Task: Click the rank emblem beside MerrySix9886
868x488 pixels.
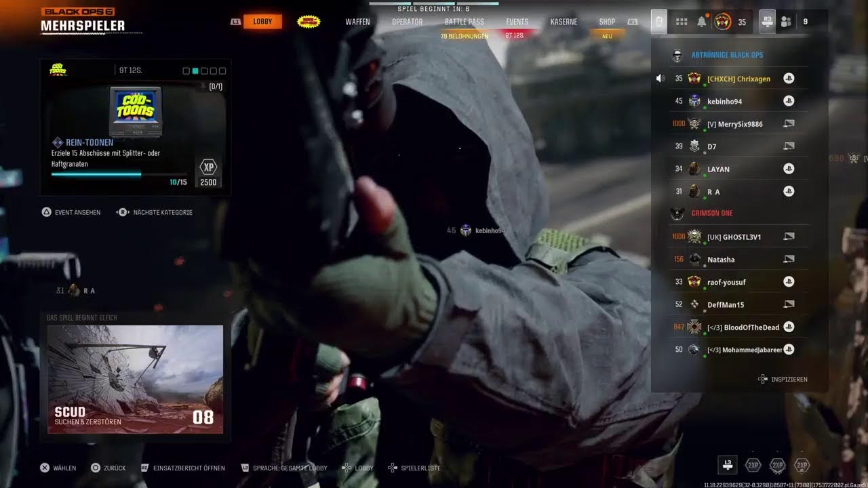Action: (x=694, y=123)
